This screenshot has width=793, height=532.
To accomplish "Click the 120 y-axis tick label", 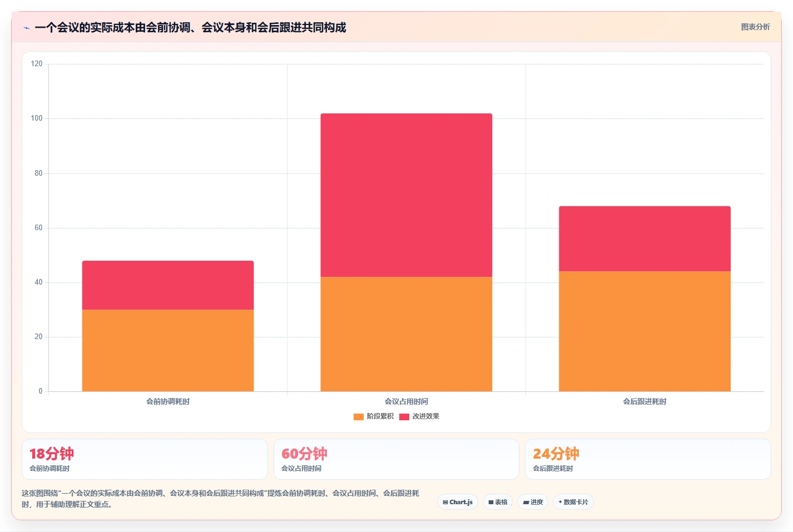I will click(37, 64).
